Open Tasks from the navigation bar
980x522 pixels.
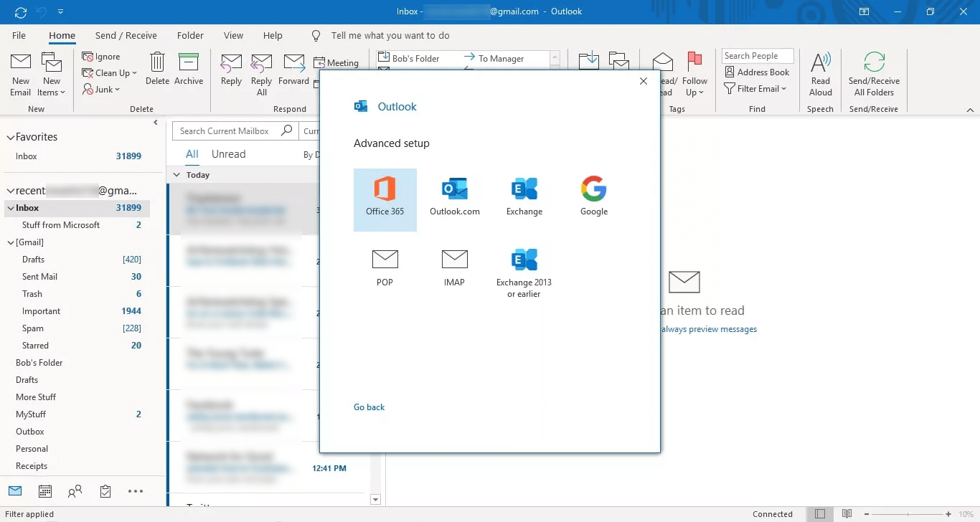105,491
